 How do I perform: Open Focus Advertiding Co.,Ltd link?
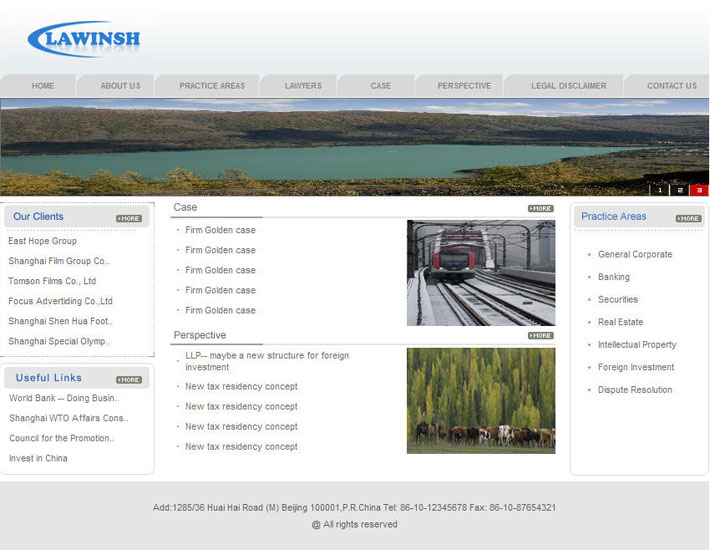point(60,301)
